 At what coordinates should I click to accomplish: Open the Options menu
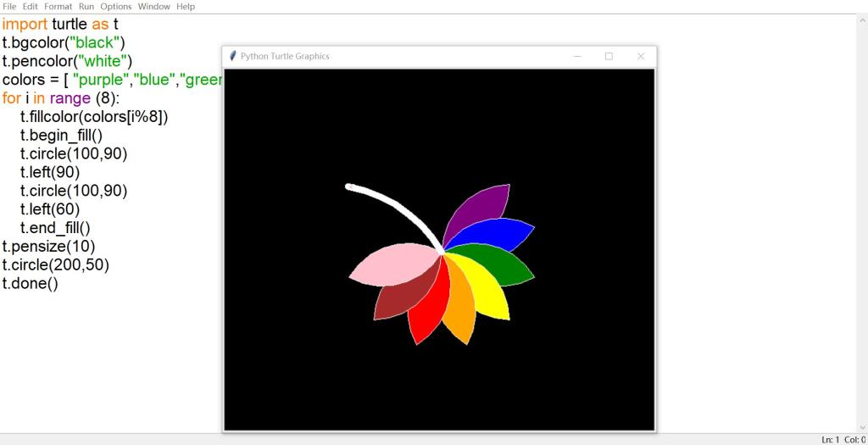[x=116, y=7]
